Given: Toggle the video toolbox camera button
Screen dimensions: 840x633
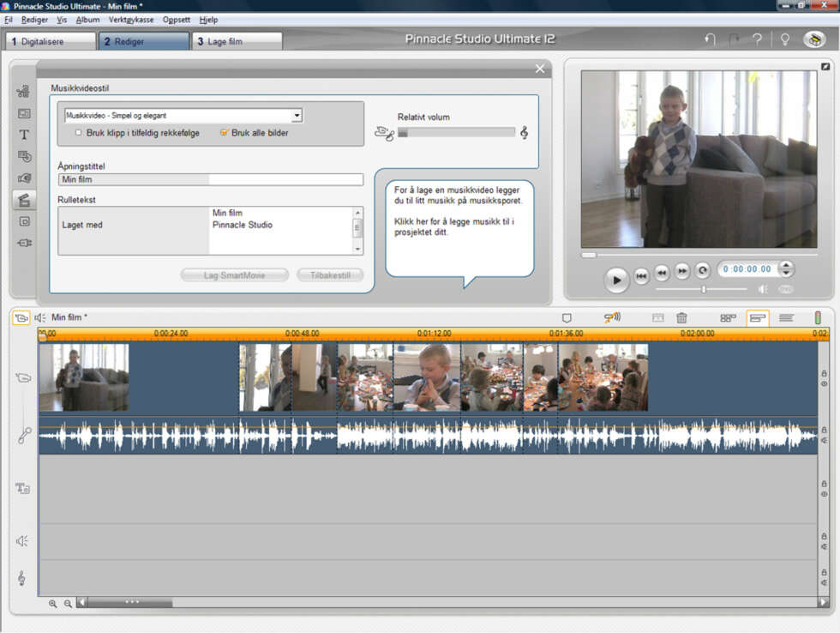Looking at the screenshot, I should 21,318.
